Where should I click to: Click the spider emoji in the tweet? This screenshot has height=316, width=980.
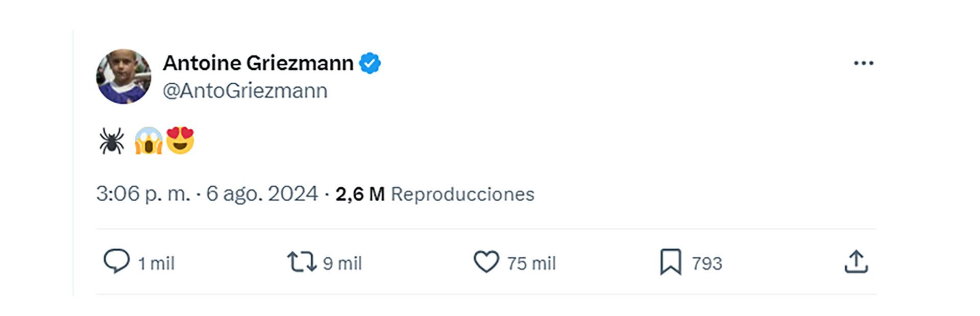click(112, 141)
